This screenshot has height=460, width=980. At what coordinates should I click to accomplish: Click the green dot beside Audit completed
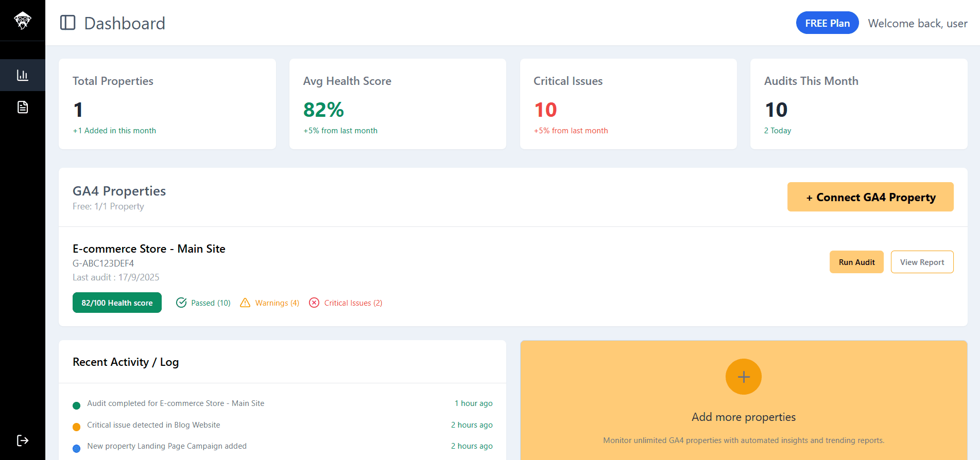(x=77, y=405)
